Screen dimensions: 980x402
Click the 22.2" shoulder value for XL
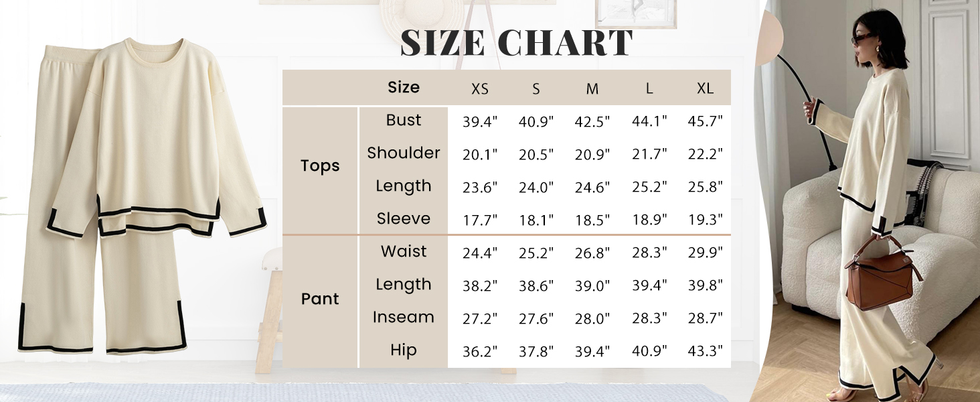[706, 155]
